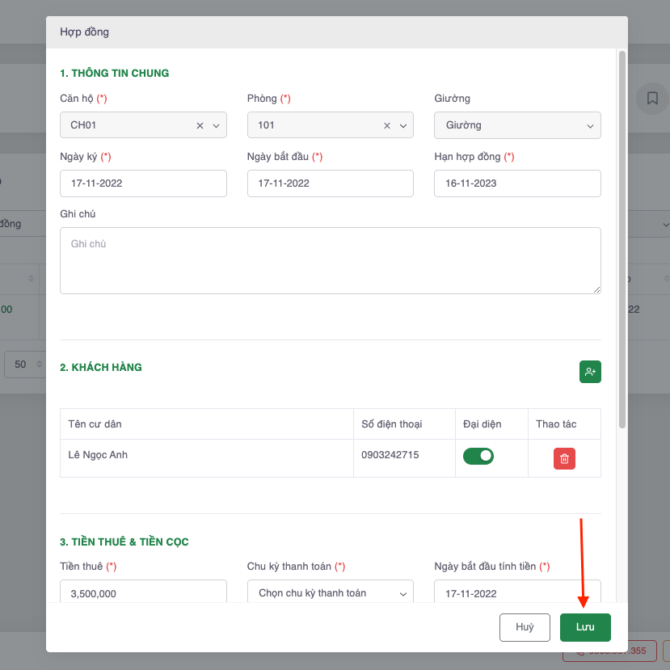Click the Ngày bắt đầu tính tiền field

click(517, 592)
